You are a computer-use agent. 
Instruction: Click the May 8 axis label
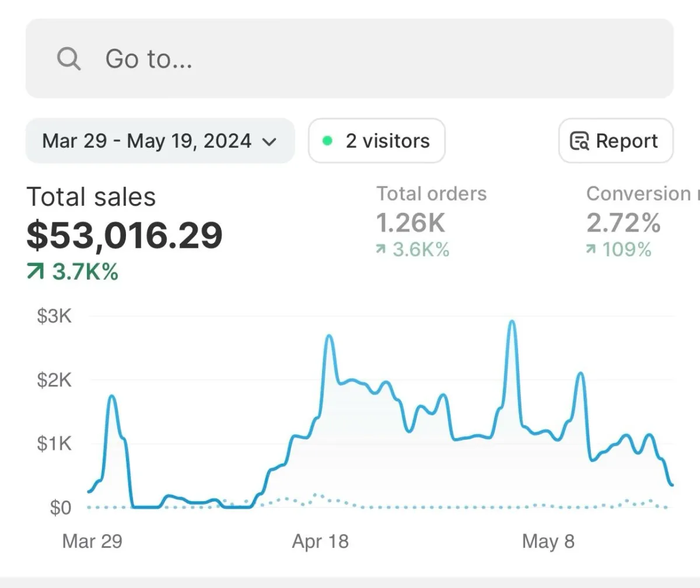(548, 541)
